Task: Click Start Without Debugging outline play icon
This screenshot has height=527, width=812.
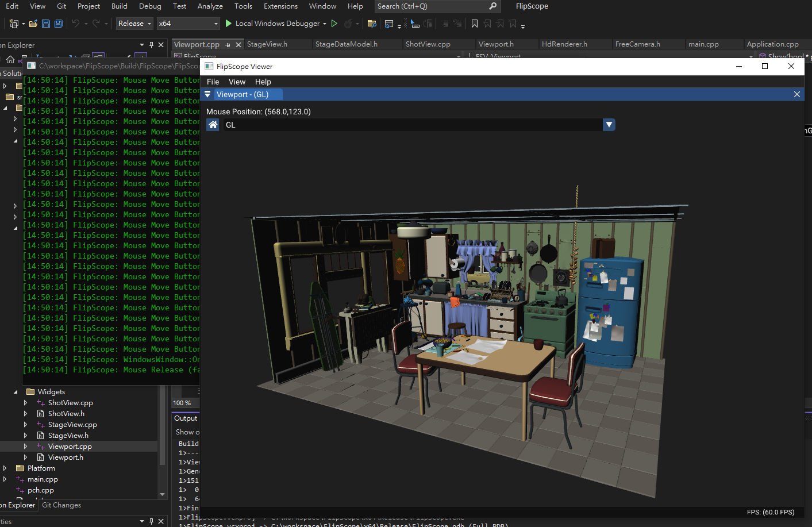Action: click(x=334, y=24)
